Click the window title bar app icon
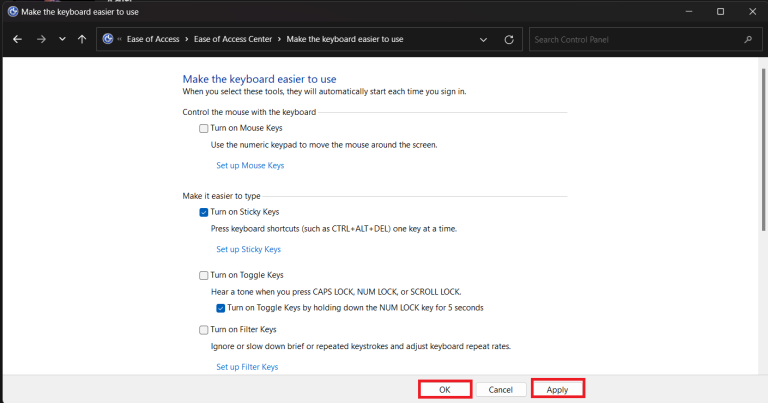768x403 pixels. 11,10
